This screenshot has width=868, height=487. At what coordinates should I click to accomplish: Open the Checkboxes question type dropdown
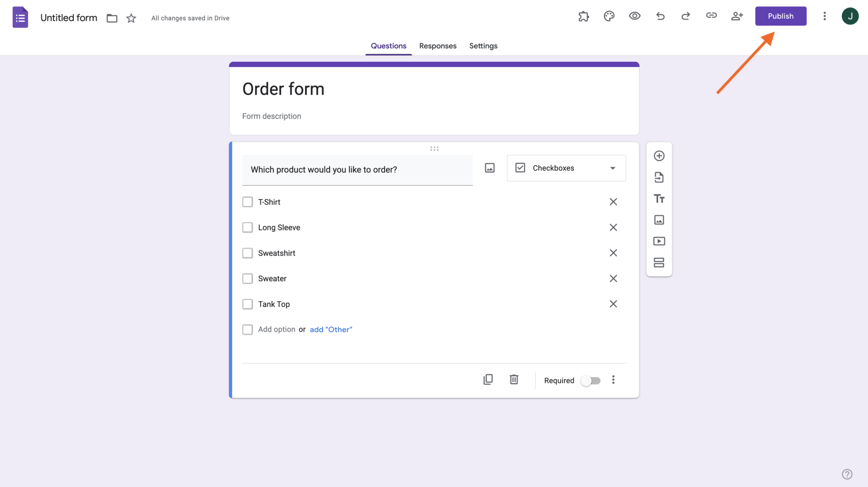click(x=566, y=168)
